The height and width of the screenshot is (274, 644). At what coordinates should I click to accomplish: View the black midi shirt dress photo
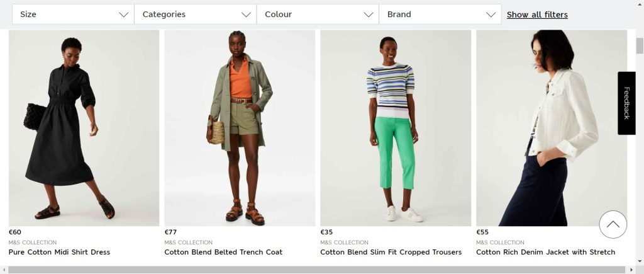click(84, 128)
